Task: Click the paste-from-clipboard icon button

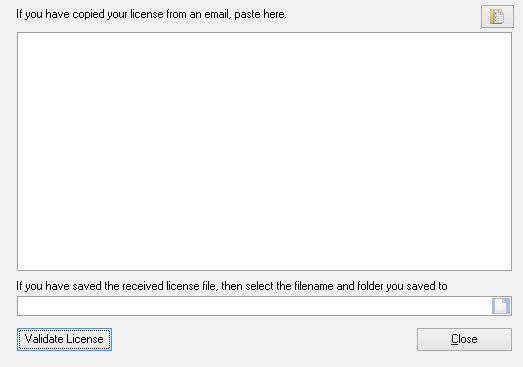Action: [x=497, y=16]
